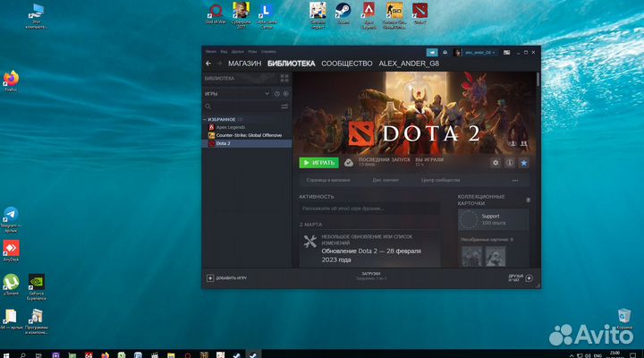Open the Вид menu
The width and height of the screenshot is (644, 358).
(224, 52)
